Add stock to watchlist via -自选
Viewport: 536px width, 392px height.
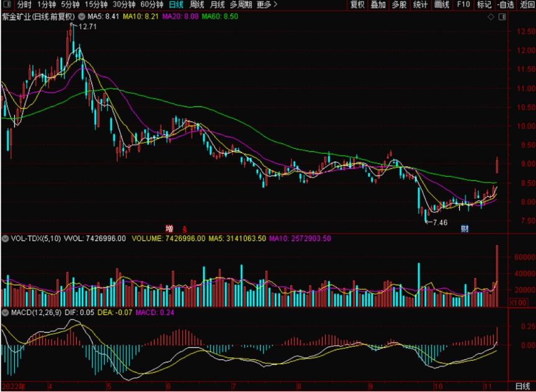click(x=505, y=5)
